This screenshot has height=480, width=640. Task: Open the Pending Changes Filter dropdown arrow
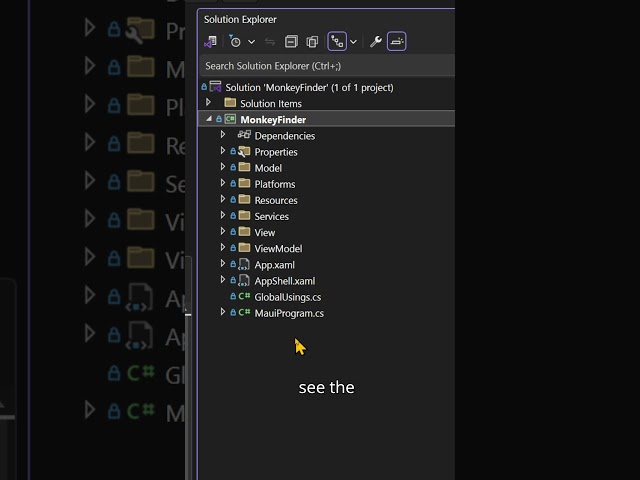tap(252, 42)
